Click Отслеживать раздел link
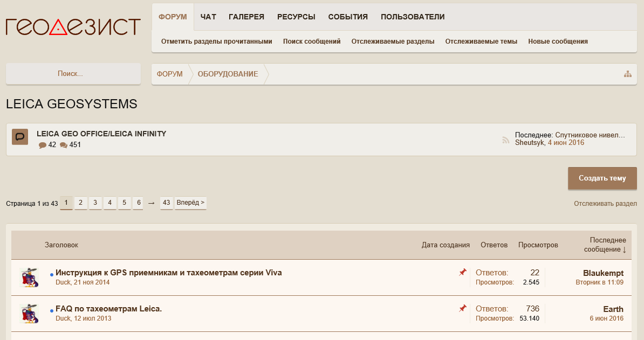Image resolution: width=644 pixels, height=340 pixels. (x=605, y=204)
